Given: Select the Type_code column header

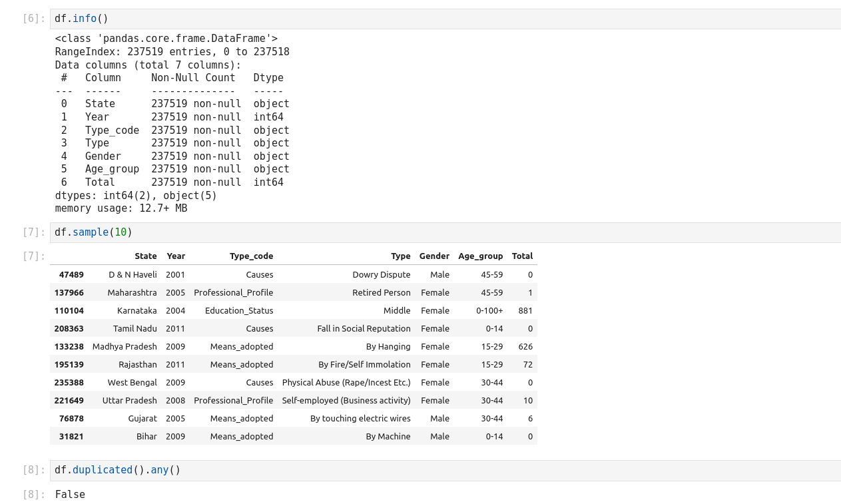Looking at the screenshot, I should click(251, 256).
